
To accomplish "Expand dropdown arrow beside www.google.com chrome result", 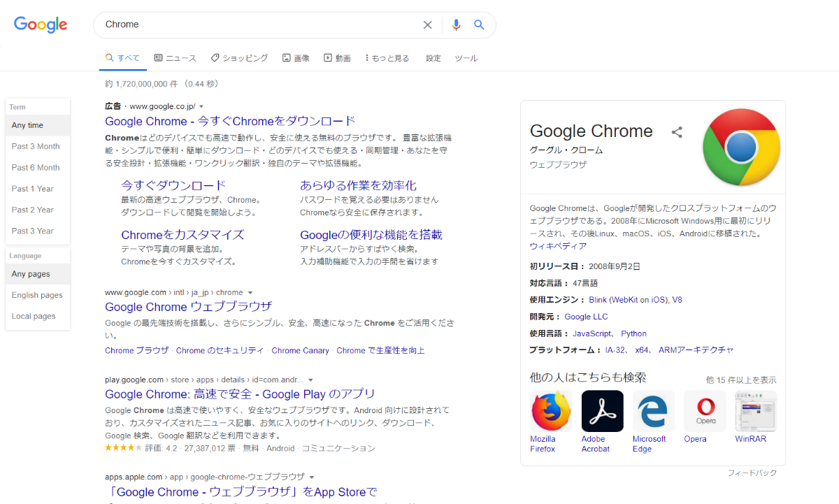I will (x=250, y=293).
